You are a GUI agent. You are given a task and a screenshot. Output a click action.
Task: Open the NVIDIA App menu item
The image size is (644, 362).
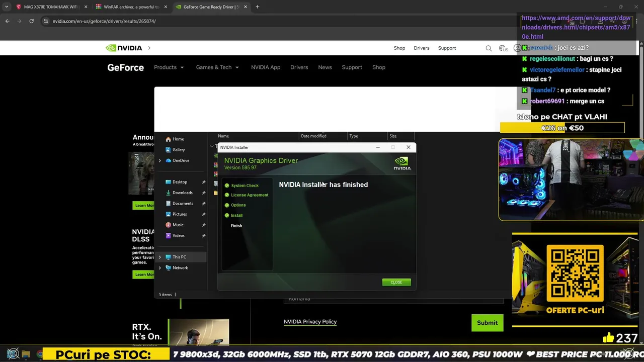tap(266, 67)
